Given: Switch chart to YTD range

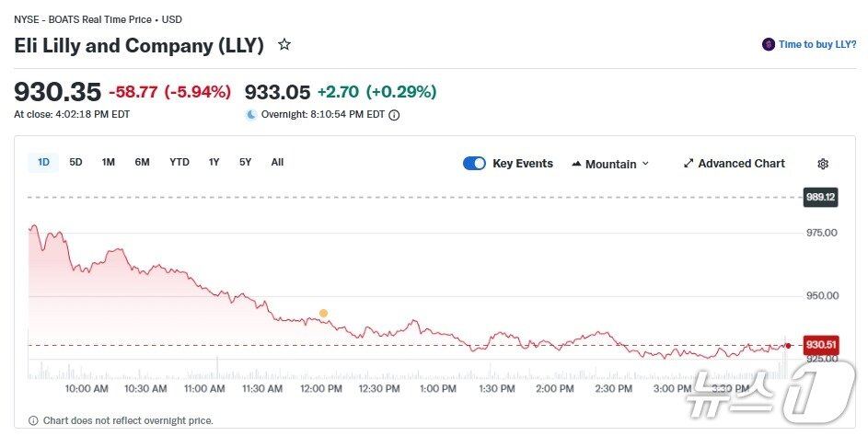Looking at the screenshot, I should [179, 163].
